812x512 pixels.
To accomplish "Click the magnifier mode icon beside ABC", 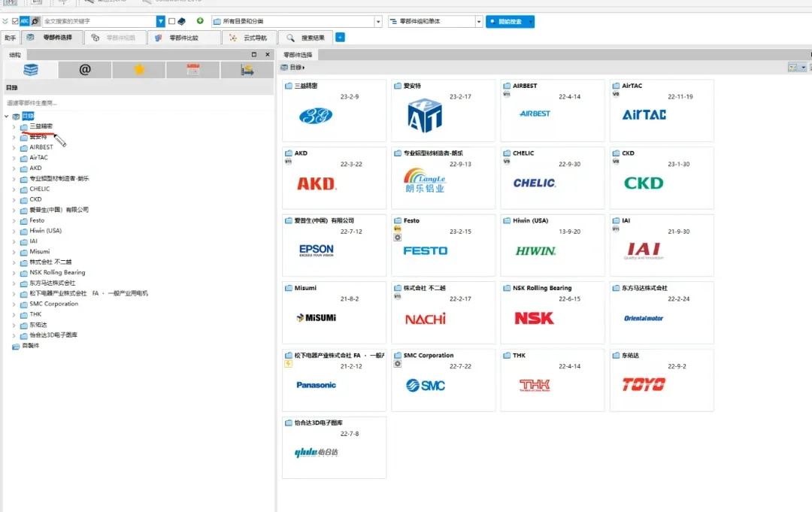I will click(x=35, y=21).
